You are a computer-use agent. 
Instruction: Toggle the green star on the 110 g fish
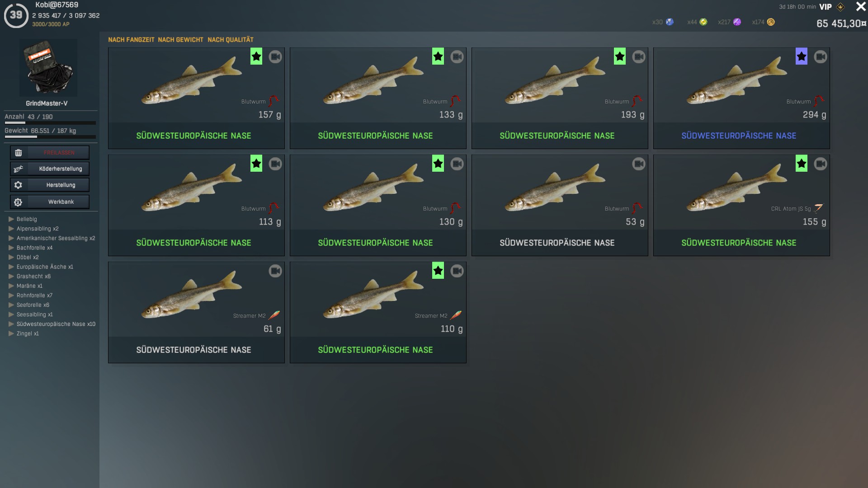[438, 271]
